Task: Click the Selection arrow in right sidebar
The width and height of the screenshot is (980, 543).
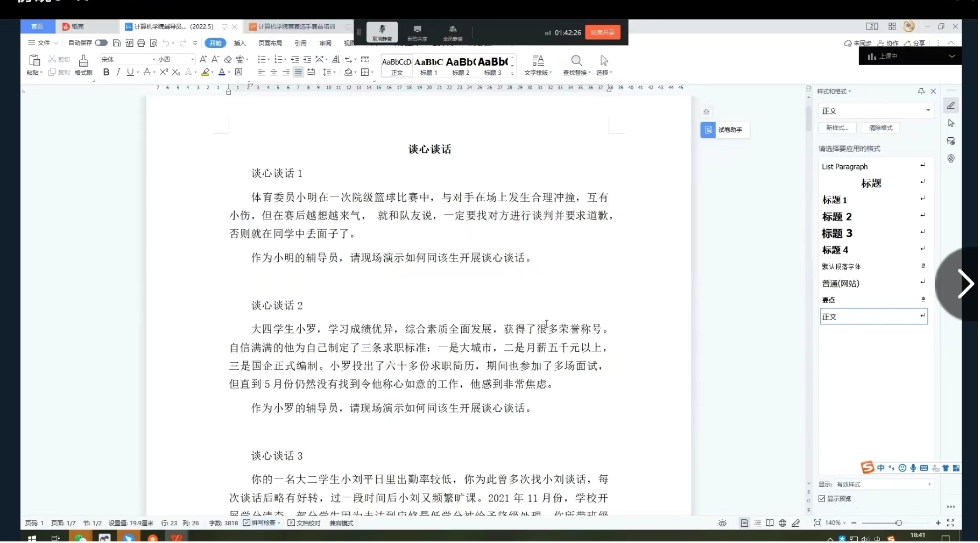Action: pyautogui.click(x=951, y=123)
